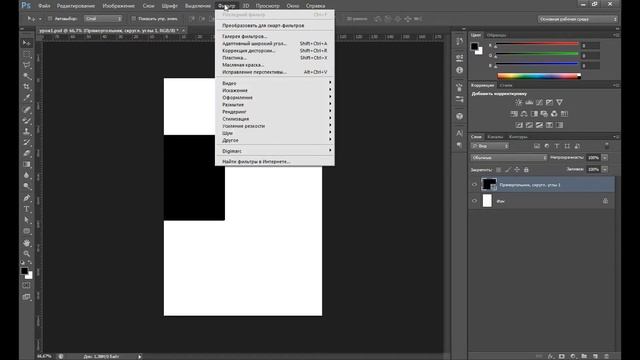The width and height of the screenshot is (640, 360).
Task: Toggle Quick Mask mode icon
Action: 27,285
